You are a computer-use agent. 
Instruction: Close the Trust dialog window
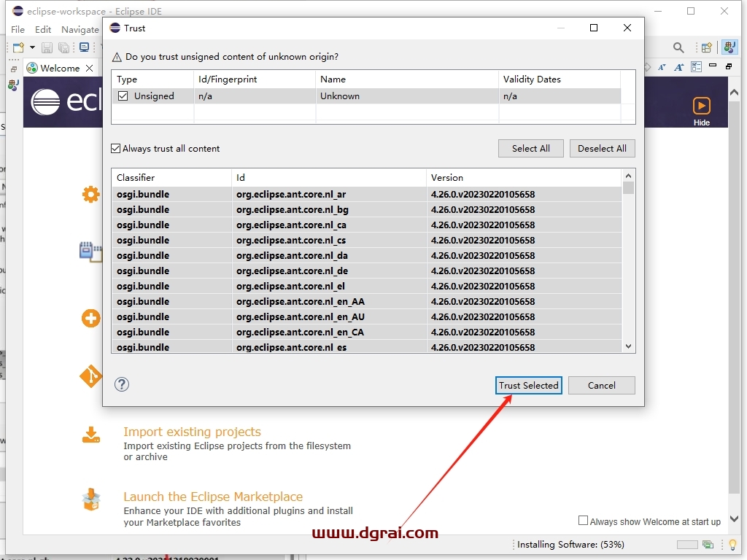point(627,28)
